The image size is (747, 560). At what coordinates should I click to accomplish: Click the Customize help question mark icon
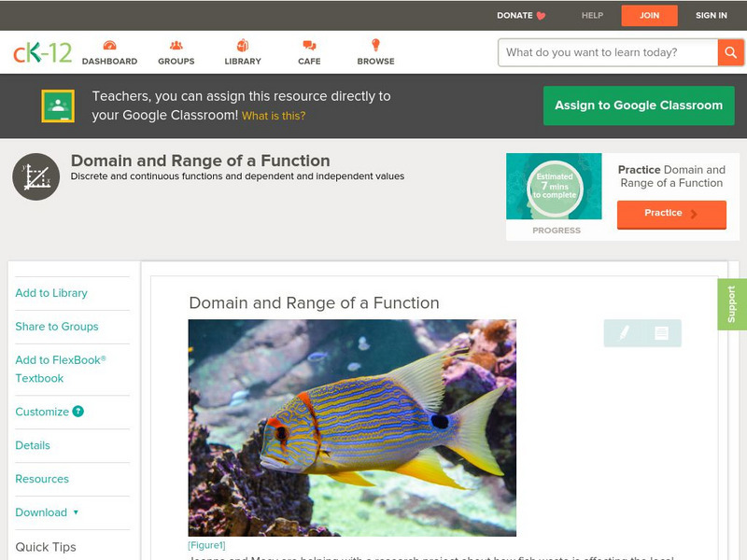(x=78, y=412)
